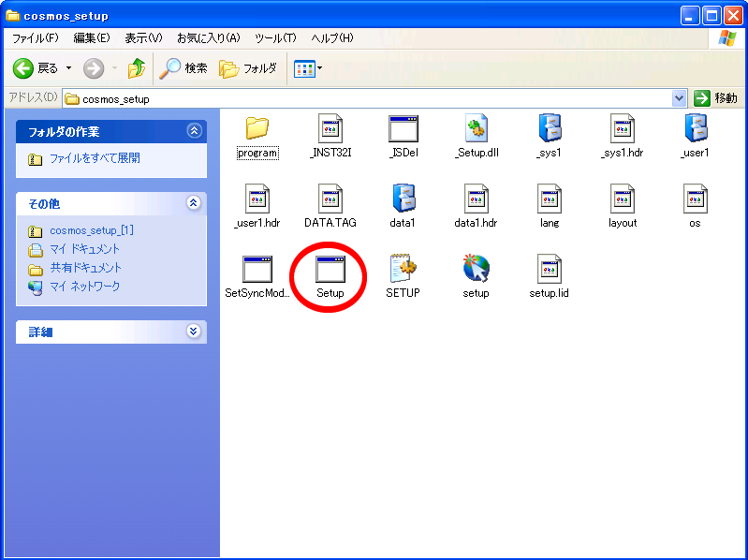Collapse the フォルダの作業 panel
The width and height of the screenshot is (748, 560).
pyautogui.click(x=194, y=131)
